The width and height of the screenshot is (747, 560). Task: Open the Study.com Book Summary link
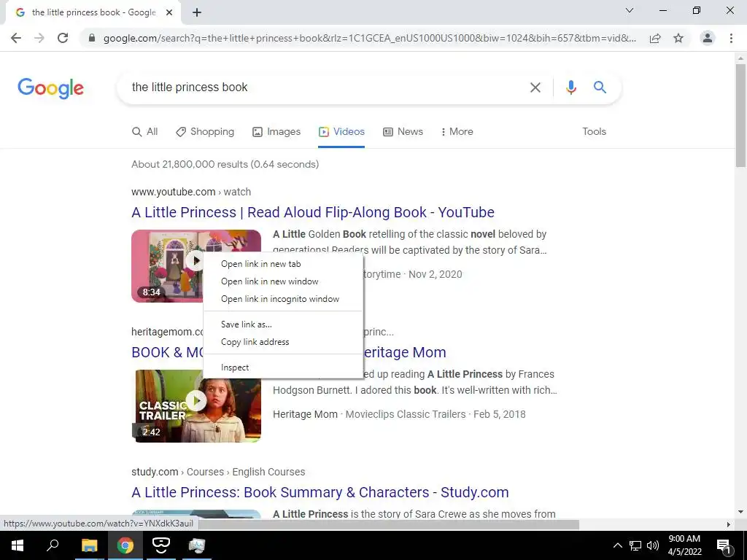320,492
